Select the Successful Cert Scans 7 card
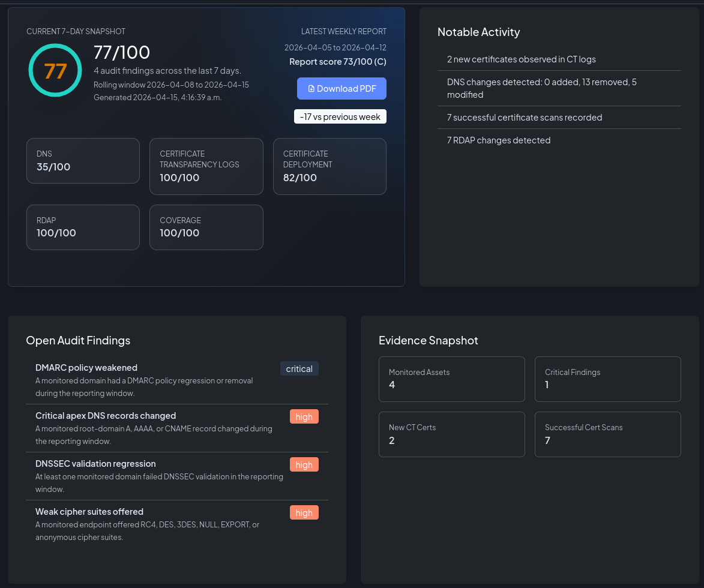 point(608,434)
